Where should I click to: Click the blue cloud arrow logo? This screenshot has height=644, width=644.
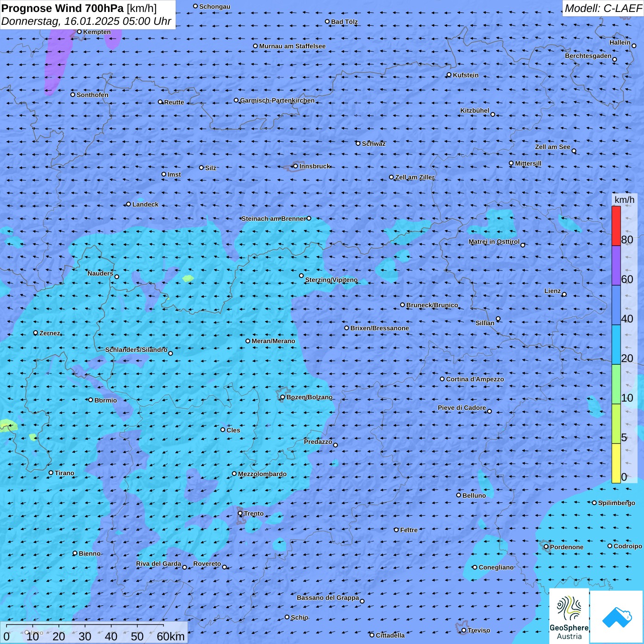tap(617, 617)
